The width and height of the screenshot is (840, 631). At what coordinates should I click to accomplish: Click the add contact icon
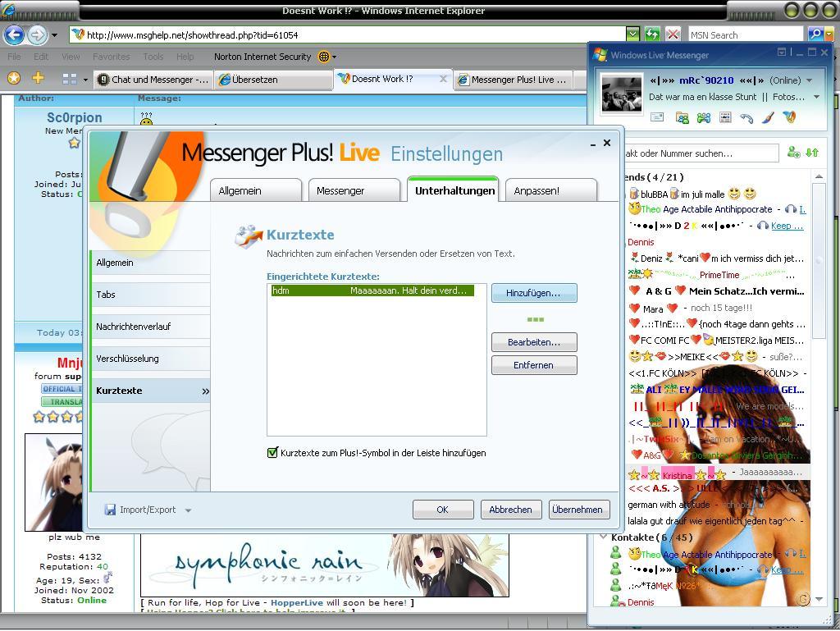[x=793, y=153]
